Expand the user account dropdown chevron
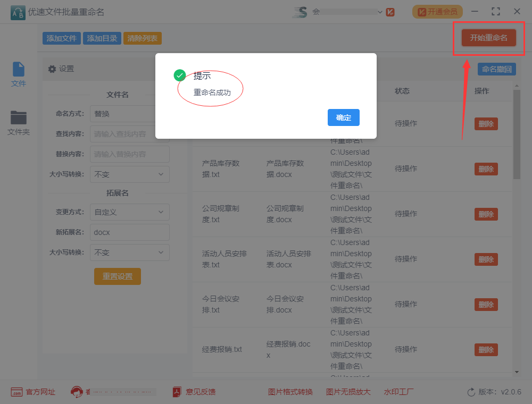 click(380, 12)
